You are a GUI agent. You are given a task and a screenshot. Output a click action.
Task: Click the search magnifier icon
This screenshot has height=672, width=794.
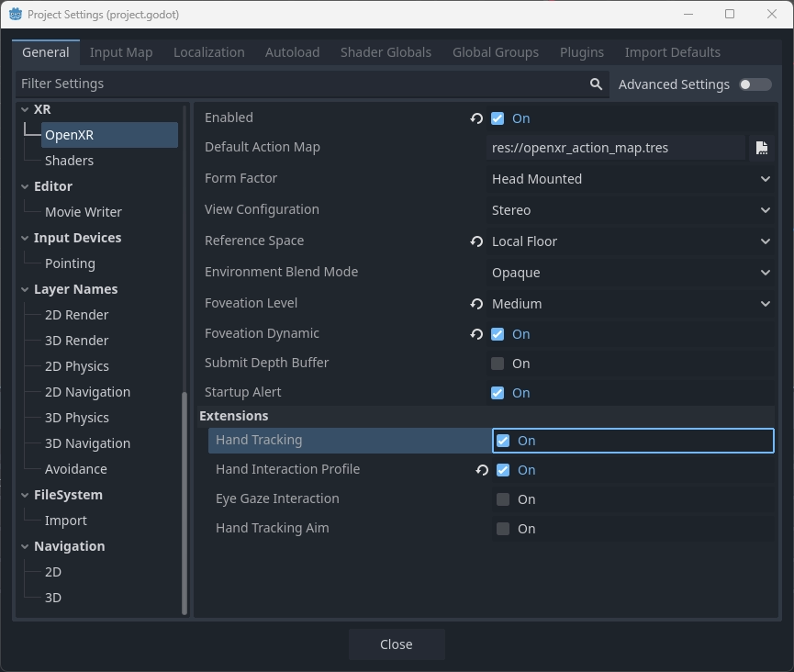click(596, 84)
